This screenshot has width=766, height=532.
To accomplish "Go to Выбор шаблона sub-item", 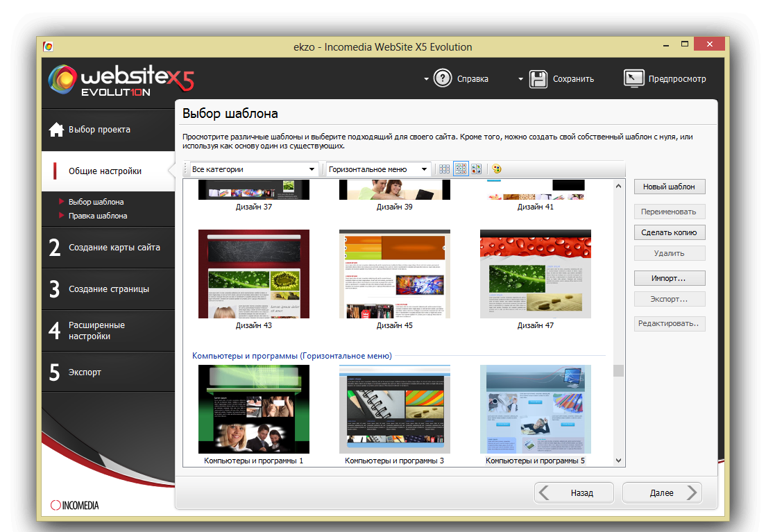I will [96, 202].
